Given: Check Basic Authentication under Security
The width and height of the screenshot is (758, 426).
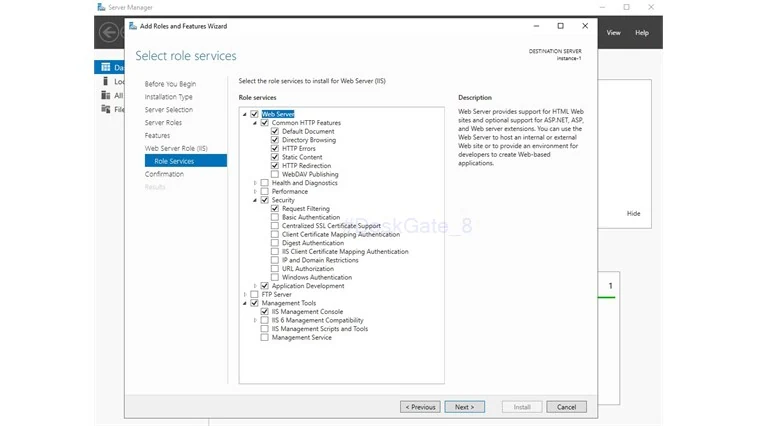Looking at the screenshot, I should click(x=275, y=217).
